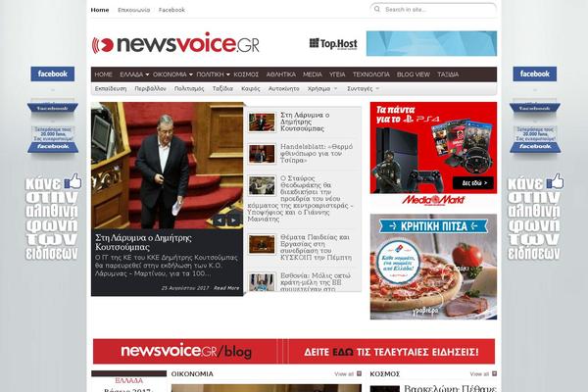Image resolution: width=588 pixels, height=392 pixels.
Task: Click the left thumbs-up like graphic
Action: click(x=73, y=181)
